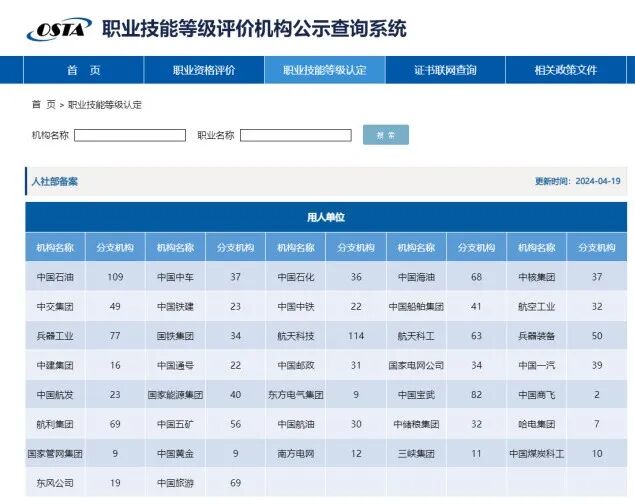Click the 63 branch count for 航天科工
The image size is (635, 504).
476,336
